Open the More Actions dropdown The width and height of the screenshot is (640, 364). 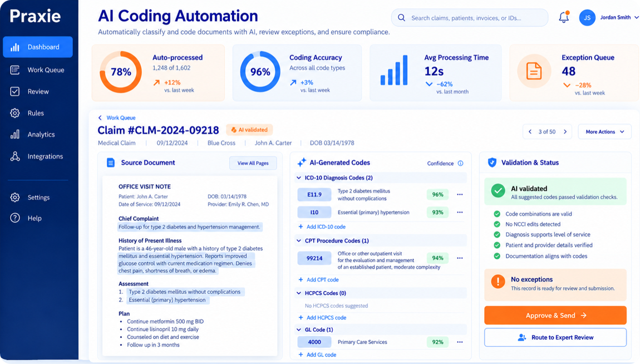click(x=604, y=132)
